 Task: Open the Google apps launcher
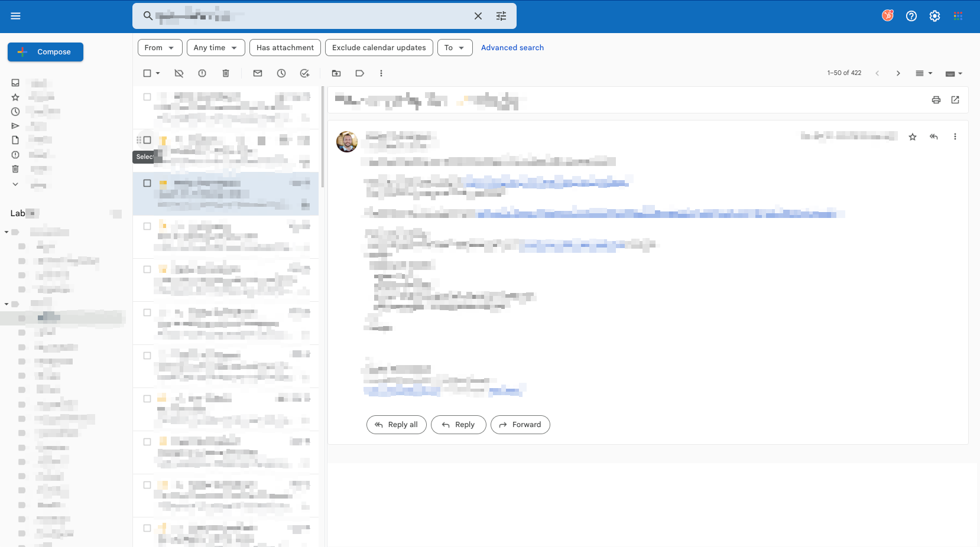[958, 15]
